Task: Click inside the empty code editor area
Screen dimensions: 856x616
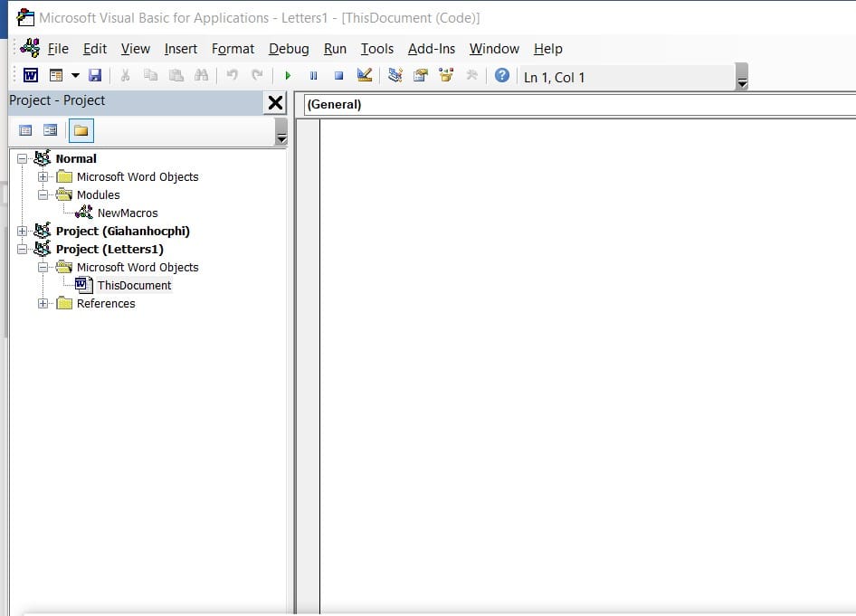Action: click(588, 365)
